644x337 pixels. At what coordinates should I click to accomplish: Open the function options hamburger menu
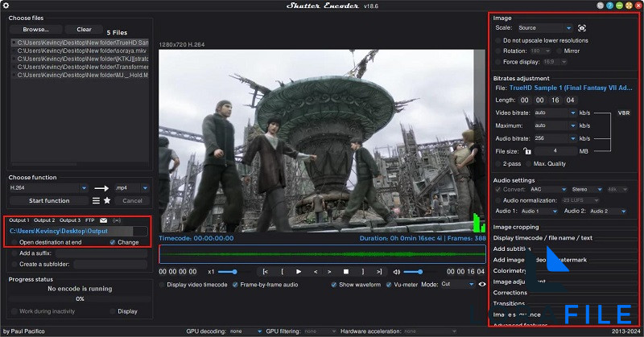click(96, 200)
